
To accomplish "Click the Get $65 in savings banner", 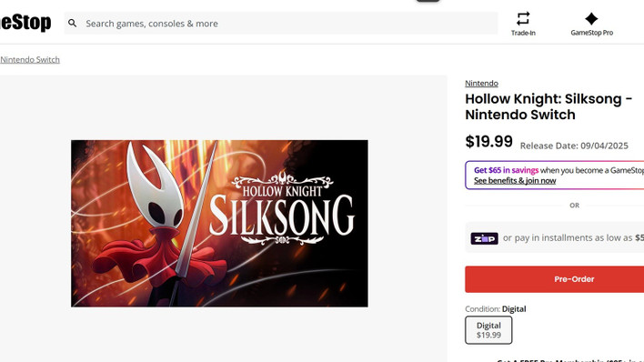I will pyautogui.click(x=555, y=175).
